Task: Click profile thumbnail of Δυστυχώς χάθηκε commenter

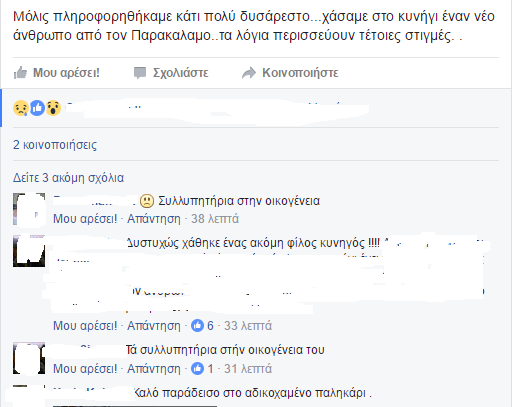Action: tap(29, 251)
